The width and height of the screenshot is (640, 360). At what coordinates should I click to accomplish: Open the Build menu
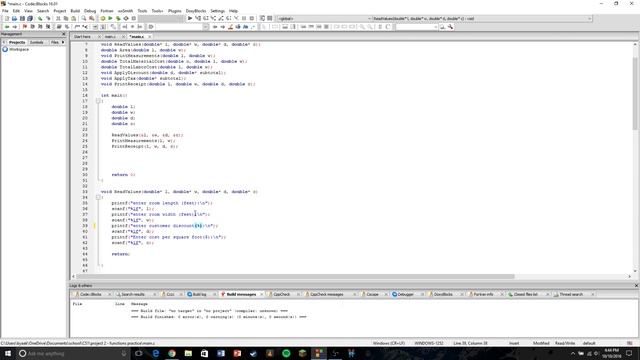75,11
